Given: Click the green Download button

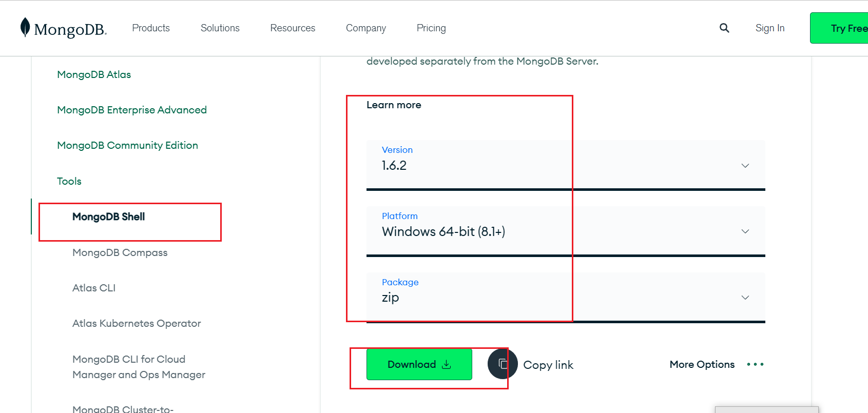Looking at the screenshot, I should click(x=419, y=364).
